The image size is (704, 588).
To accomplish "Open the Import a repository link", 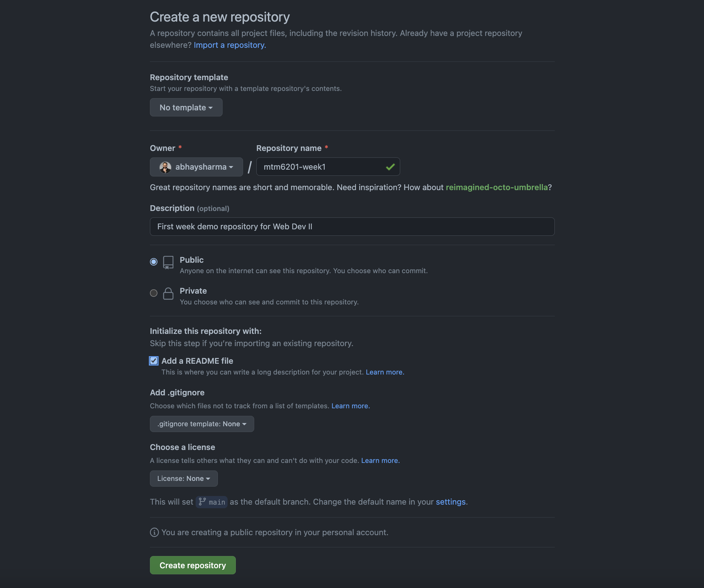I will [x=229, y=45].
